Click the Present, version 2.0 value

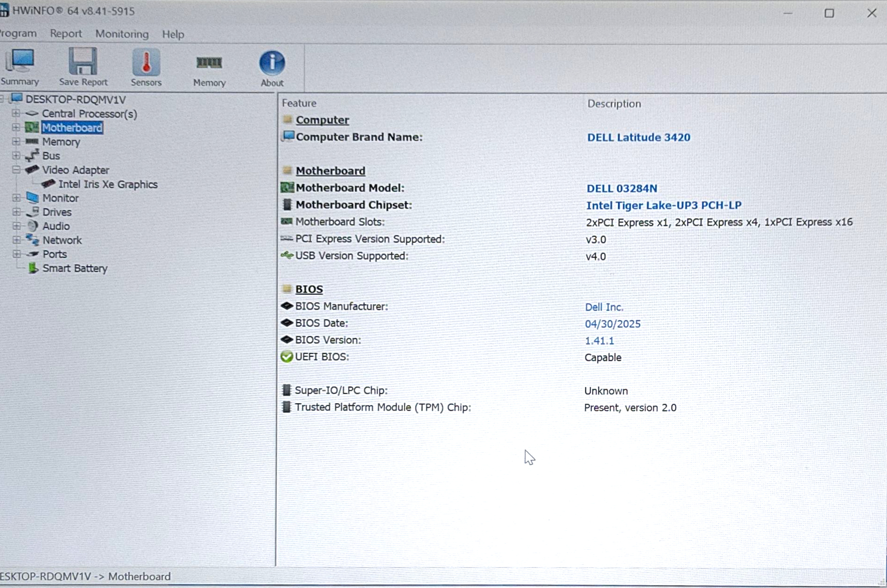click(x=630, y=407)
